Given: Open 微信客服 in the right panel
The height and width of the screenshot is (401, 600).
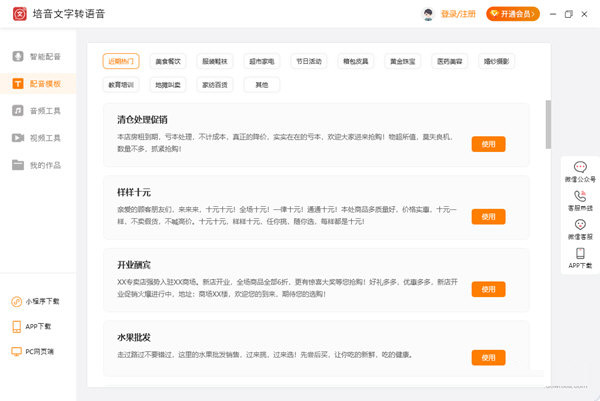Looking at the screenshot, I should coord(580,229).
